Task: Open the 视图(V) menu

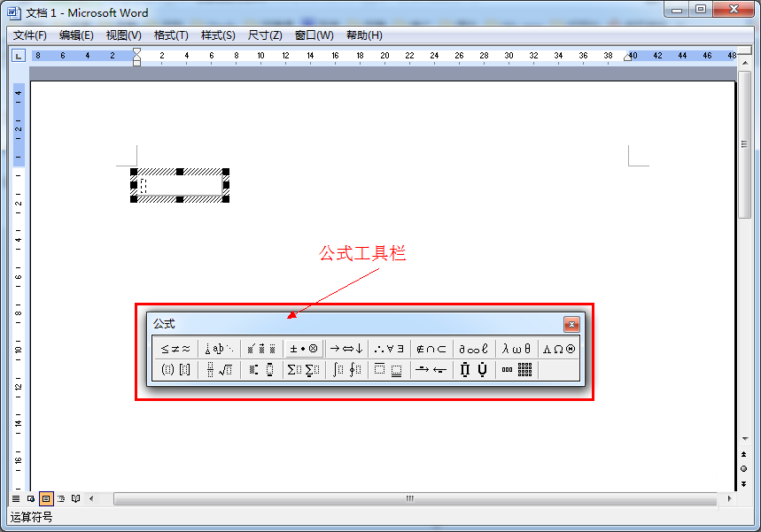Action: [124, 35]
